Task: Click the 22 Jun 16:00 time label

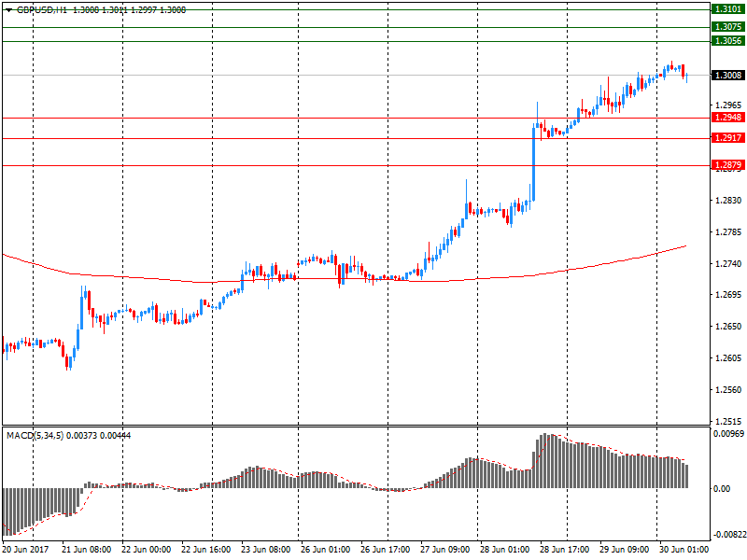Action: (x=205, y=549)
